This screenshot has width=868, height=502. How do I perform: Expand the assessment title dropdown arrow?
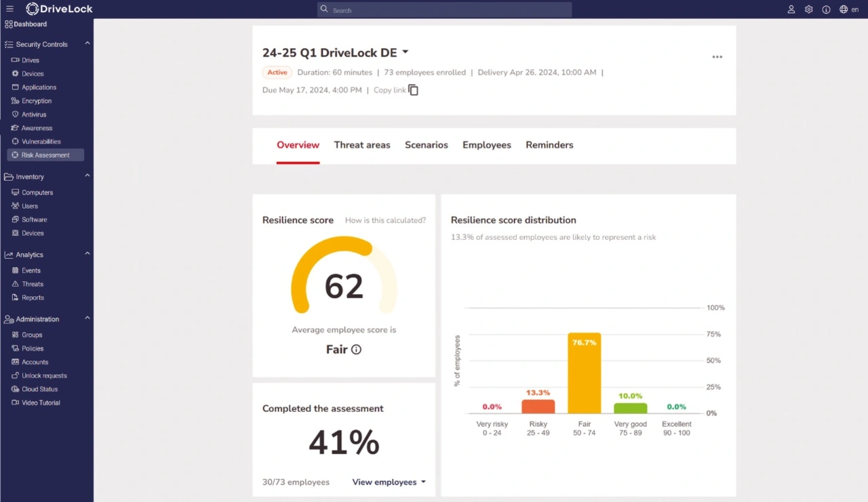(x=406, y=52)
